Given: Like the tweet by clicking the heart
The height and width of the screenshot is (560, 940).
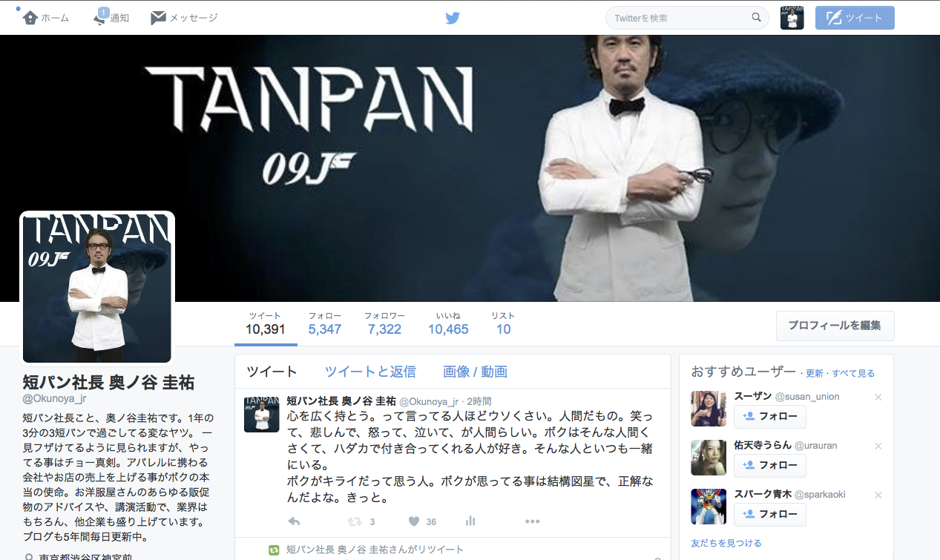Looking at the screenshot, I should tap(414, 521).
